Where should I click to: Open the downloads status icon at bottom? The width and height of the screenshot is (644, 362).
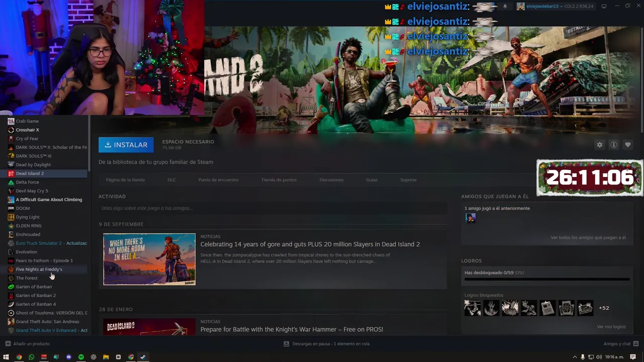286,344
